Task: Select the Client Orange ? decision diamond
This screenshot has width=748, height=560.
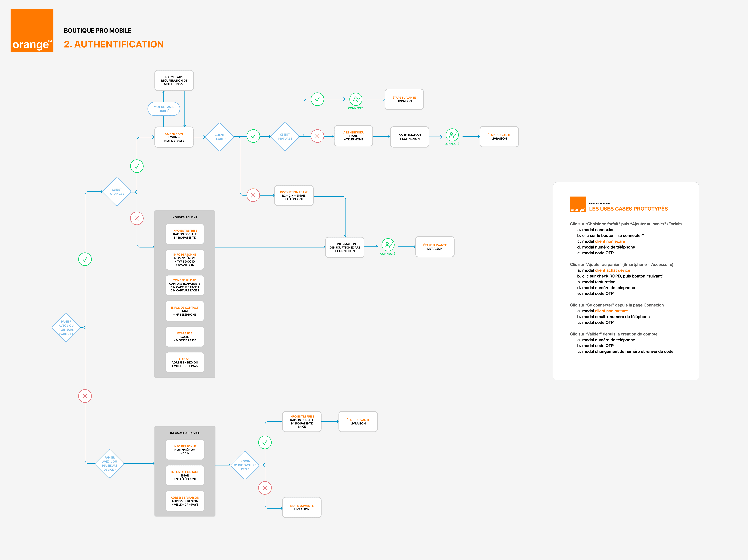Action: [117, 192]
